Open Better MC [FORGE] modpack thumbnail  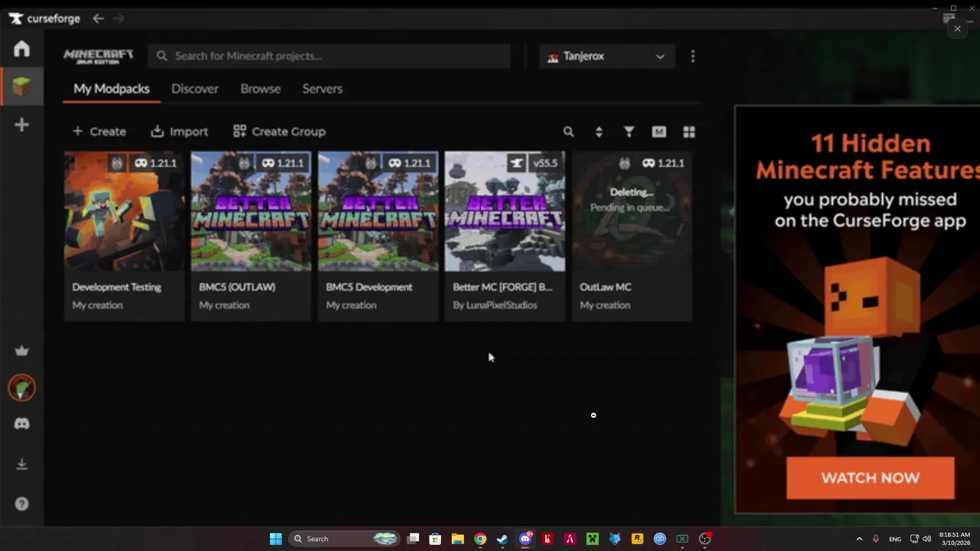point(505,211)
